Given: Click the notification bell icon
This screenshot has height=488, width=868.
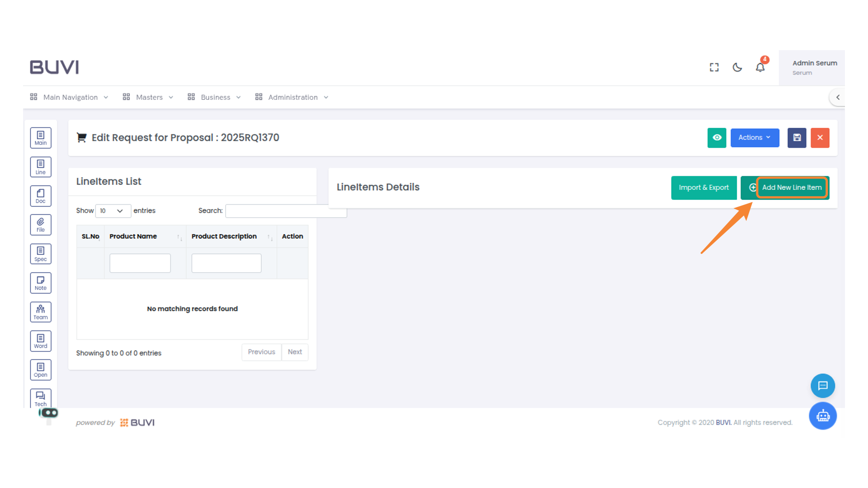Looking at the screenshot, I should 760,67.
